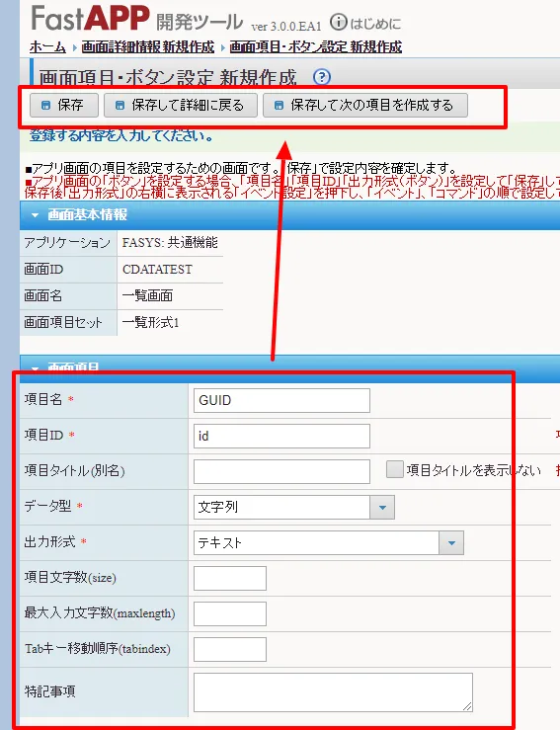Click the 保存 button

click(x=64, y=106)
